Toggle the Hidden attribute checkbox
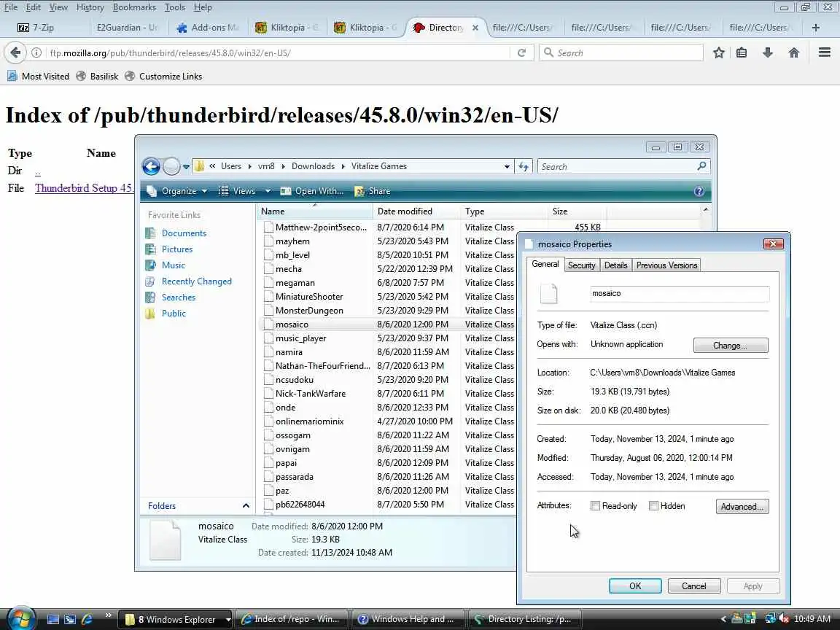Viewport: 840px width, 630px height. click(x=653, y=506)
